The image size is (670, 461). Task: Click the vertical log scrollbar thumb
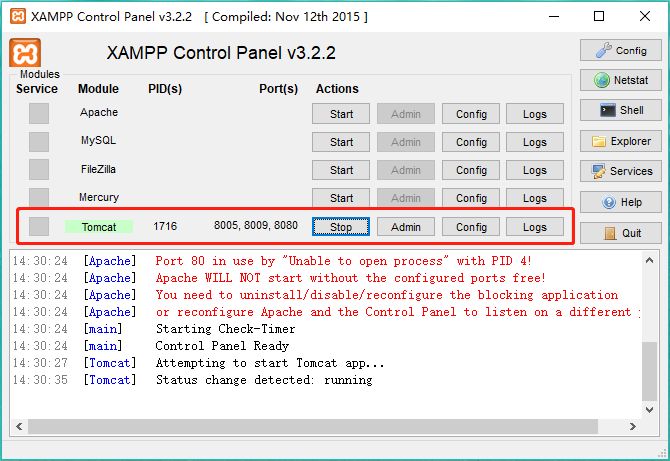(649, 371)
